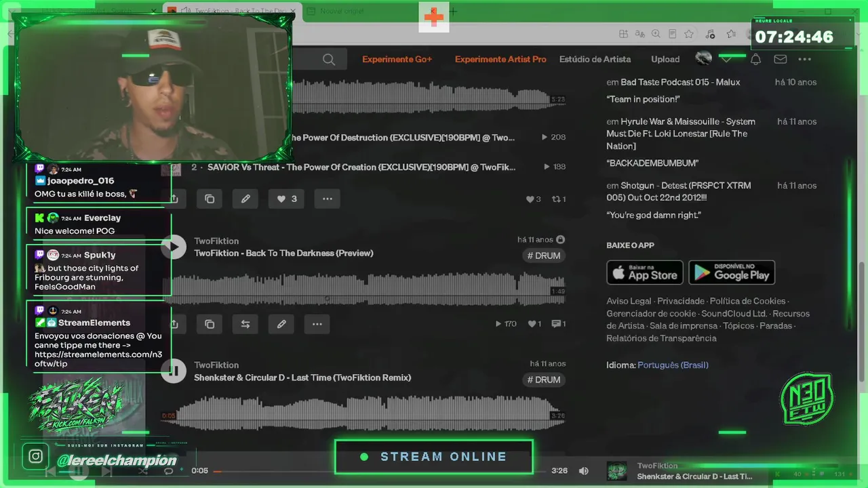Open the header more options ellipsis
The height and width of the screenshot is (488, 868).
tap(805, 60)
